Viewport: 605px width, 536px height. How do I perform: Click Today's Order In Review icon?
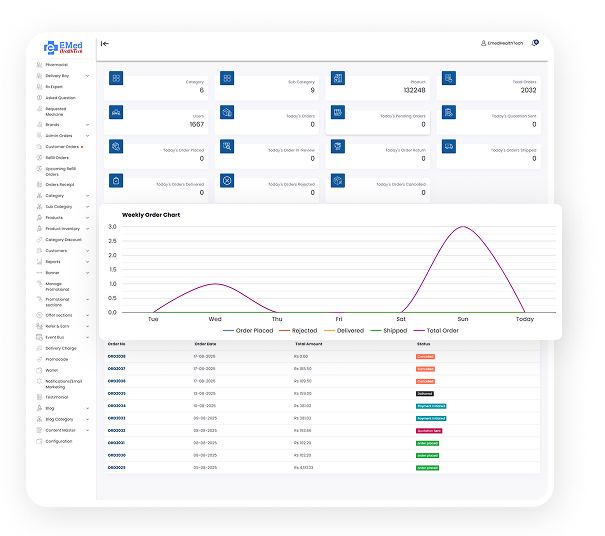tap(227, 147)
